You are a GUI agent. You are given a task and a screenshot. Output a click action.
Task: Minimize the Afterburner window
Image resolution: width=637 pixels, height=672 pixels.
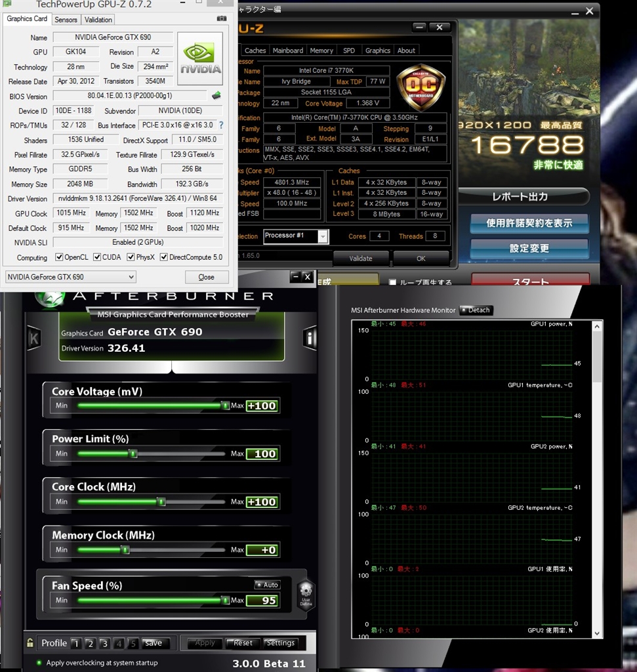click(x=295, y=277)
